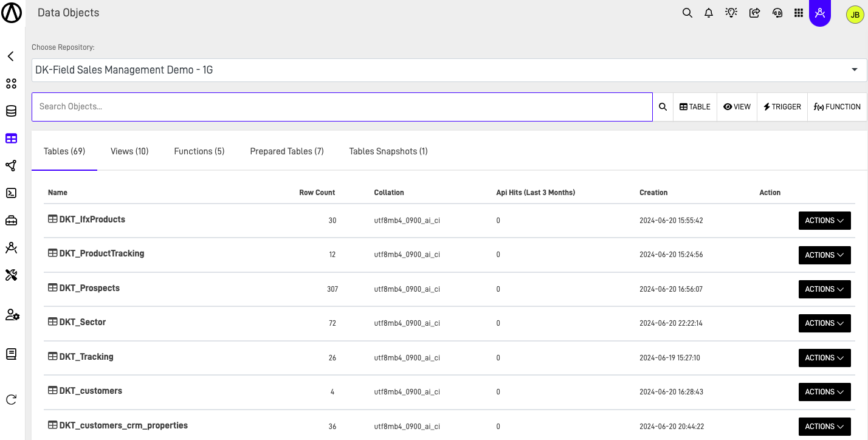Image resolution: width=868 pixels, height=440 pixels.
Task: Open the database cylinder icon in sidebar
Action: coord(11,111)
